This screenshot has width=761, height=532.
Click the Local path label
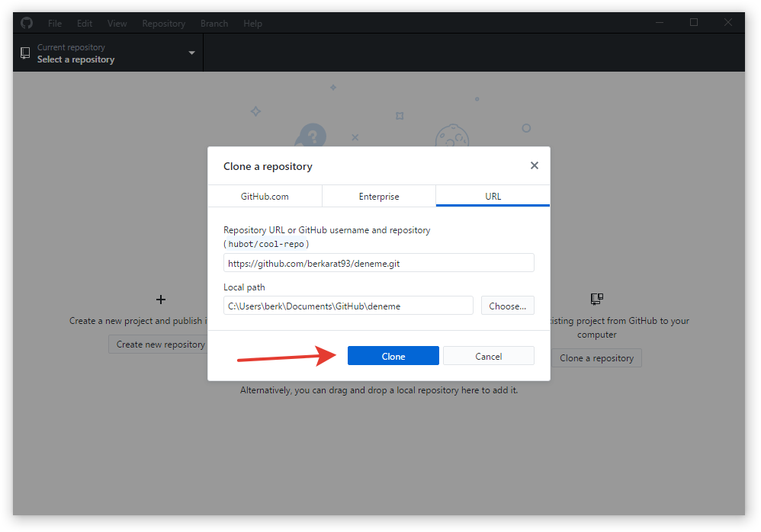pyautogui.click(x=244, y=287)
